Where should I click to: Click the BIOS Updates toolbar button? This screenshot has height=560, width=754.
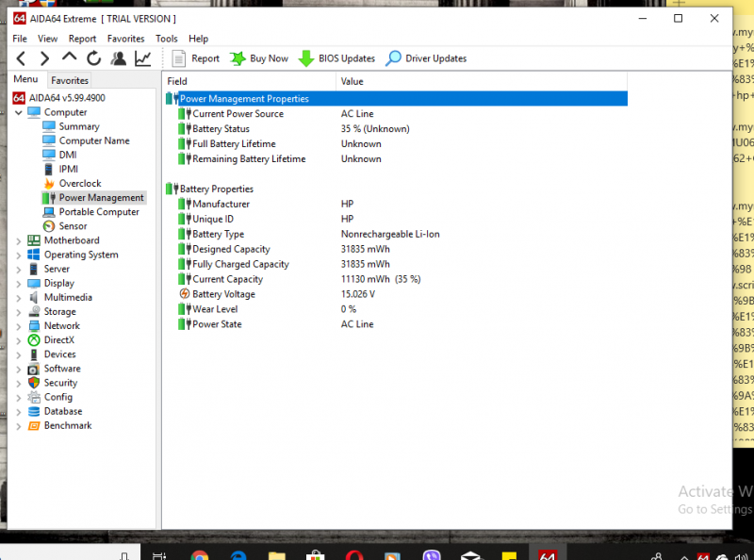pos(336,58)
